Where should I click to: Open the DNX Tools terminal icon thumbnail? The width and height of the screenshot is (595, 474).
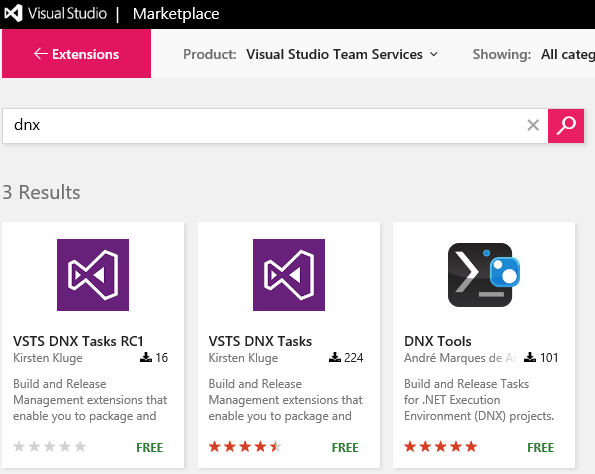[484, 275]
